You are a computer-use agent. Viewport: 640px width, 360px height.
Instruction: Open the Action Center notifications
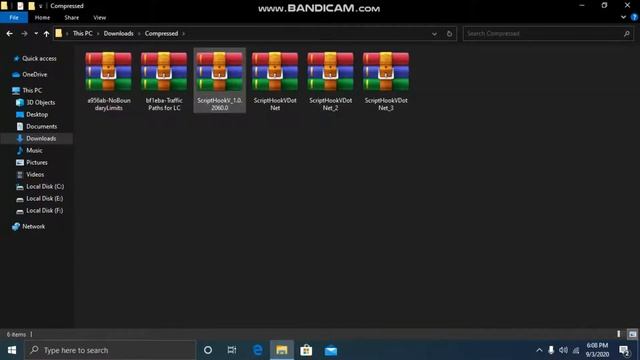(624, 350)
